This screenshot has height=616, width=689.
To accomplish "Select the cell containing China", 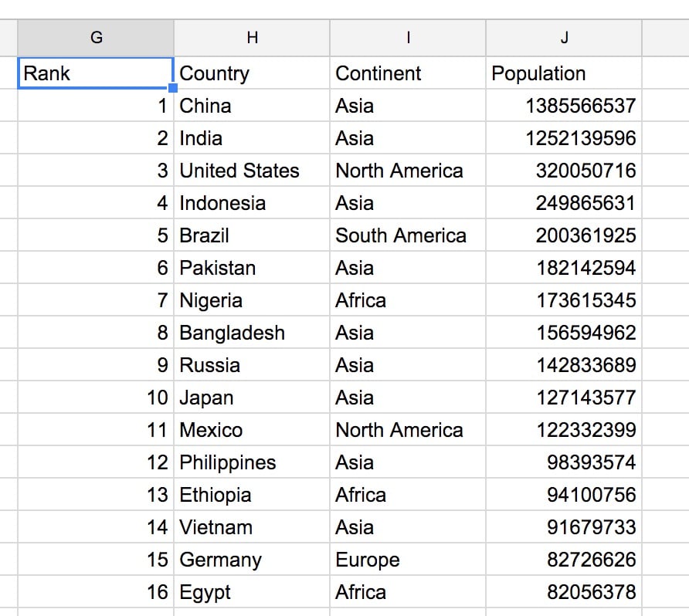I will pyautogui.click(x=252, y=106).
